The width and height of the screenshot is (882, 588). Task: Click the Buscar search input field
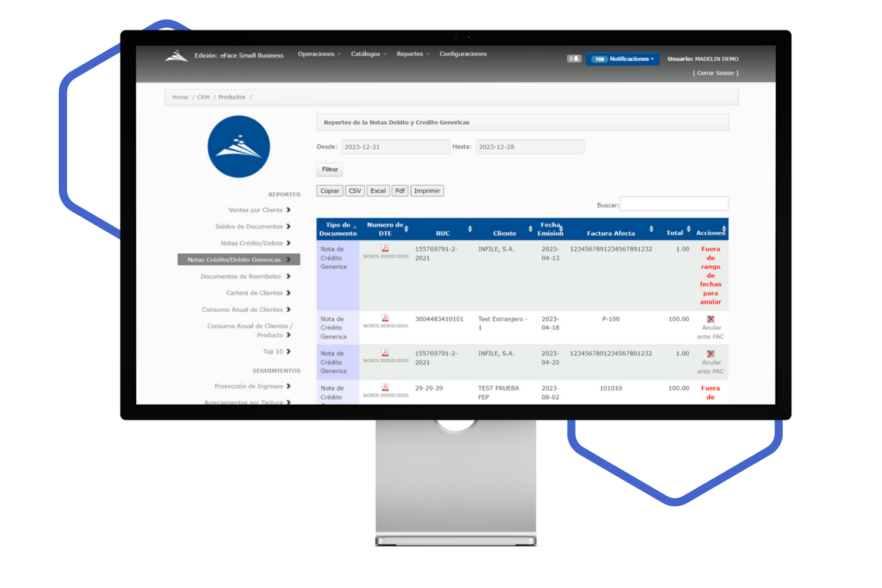pos(674,204)
